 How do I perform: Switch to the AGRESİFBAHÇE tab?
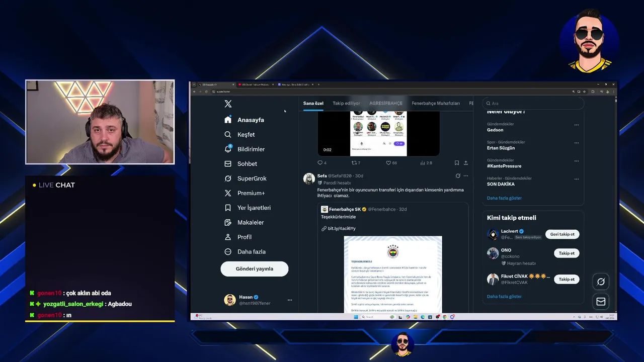click(386, 103)
